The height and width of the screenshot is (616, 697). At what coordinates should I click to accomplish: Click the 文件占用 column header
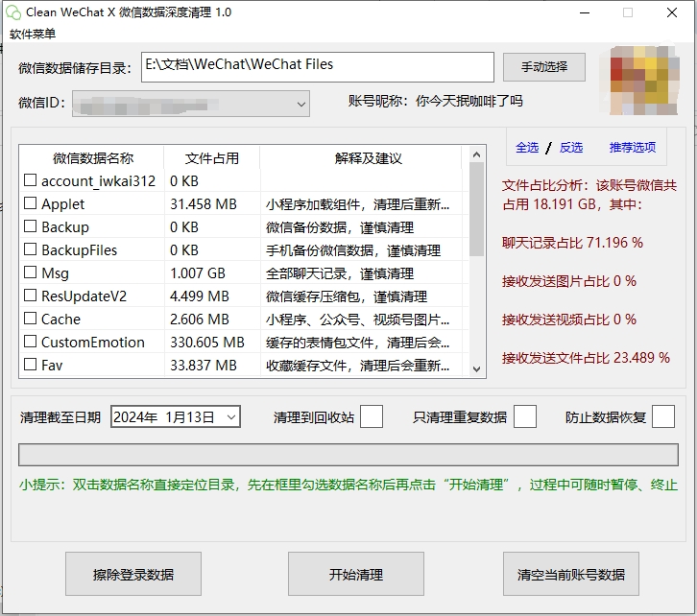tap(212, 158)
